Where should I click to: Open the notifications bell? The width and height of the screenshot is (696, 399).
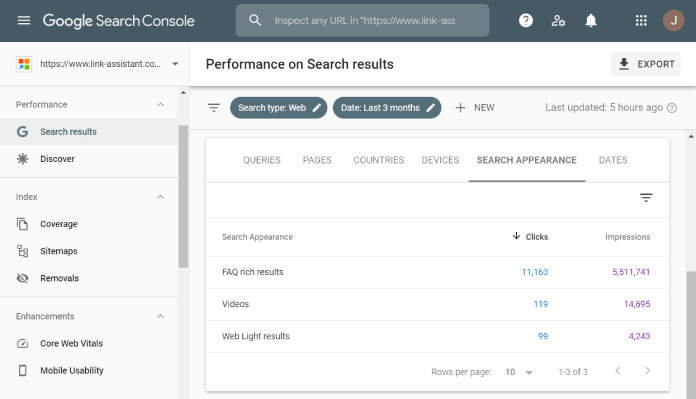[x=591, y=20]
